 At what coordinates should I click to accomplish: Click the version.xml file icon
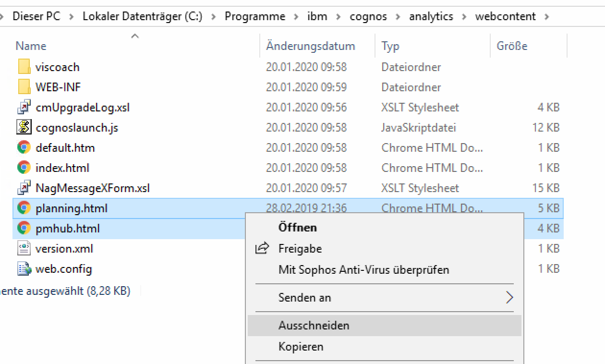click(x=24, y=248)
